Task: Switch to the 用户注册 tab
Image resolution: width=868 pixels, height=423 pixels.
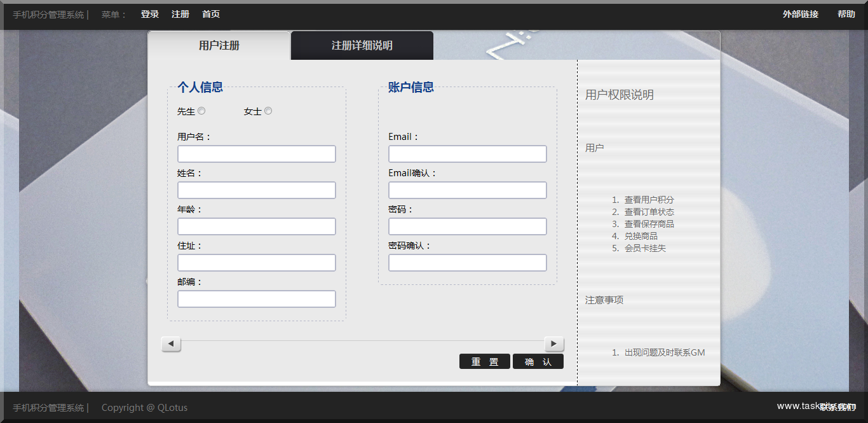Action: [x=219, y=45]
